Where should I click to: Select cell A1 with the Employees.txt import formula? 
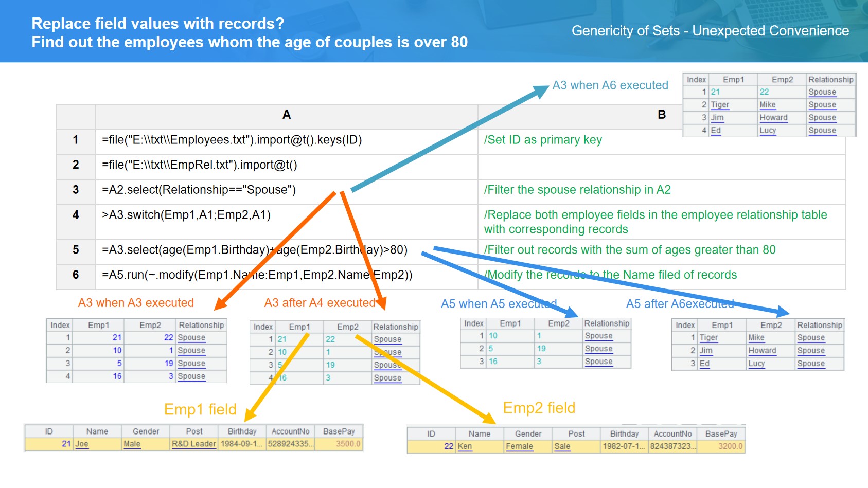click(232, 140)
